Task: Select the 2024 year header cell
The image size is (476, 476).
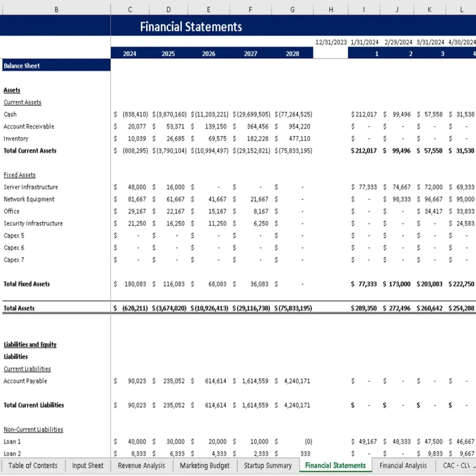Action: click(129, 54)
